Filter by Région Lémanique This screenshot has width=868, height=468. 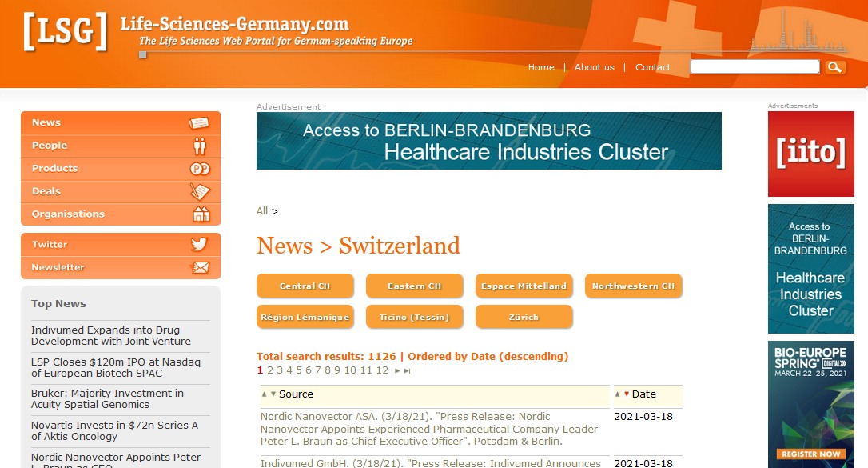305,317
